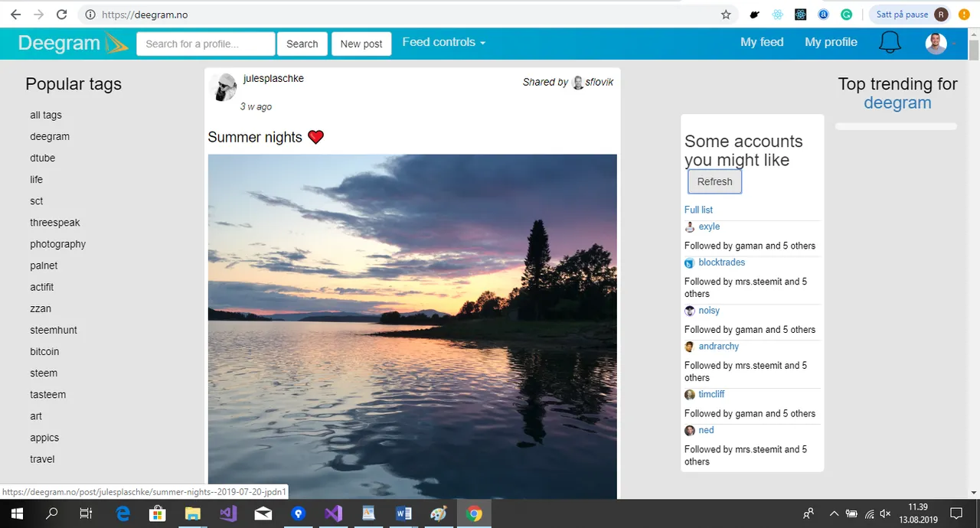Click the orange Chrome alert icon

click(963, 15)
